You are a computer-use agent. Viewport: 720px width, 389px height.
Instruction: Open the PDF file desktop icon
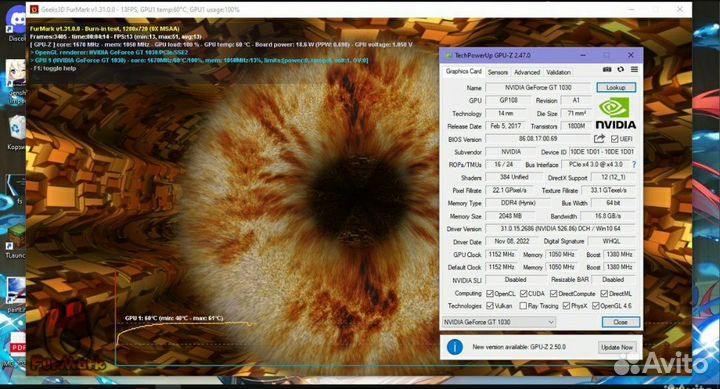tap(17, 348)
